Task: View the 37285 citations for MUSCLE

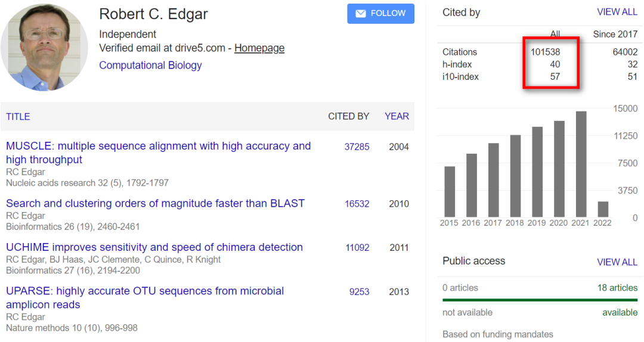Action: click(x=357, y=147)
